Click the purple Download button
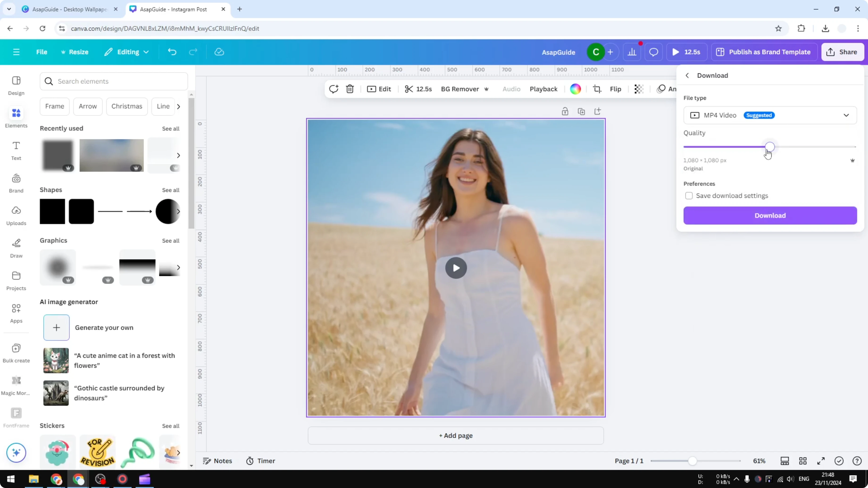 [770, 215]
